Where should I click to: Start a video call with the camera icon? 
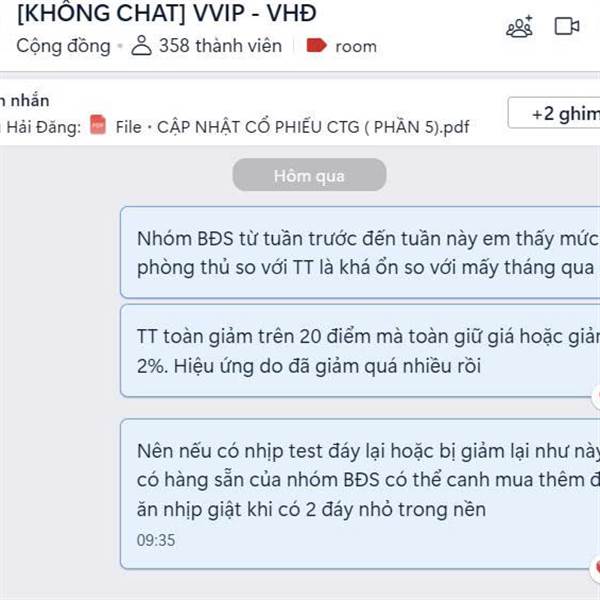pos(567,26)
